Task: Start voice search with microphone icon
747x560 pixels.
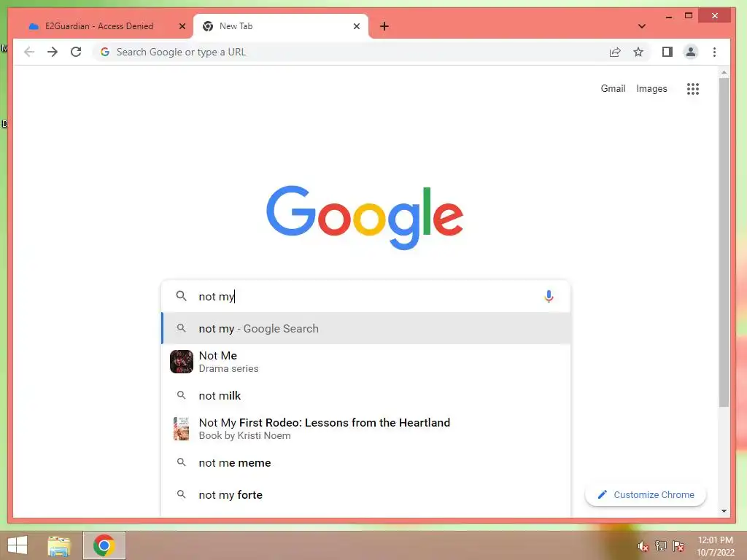Action: pos(549,296)
